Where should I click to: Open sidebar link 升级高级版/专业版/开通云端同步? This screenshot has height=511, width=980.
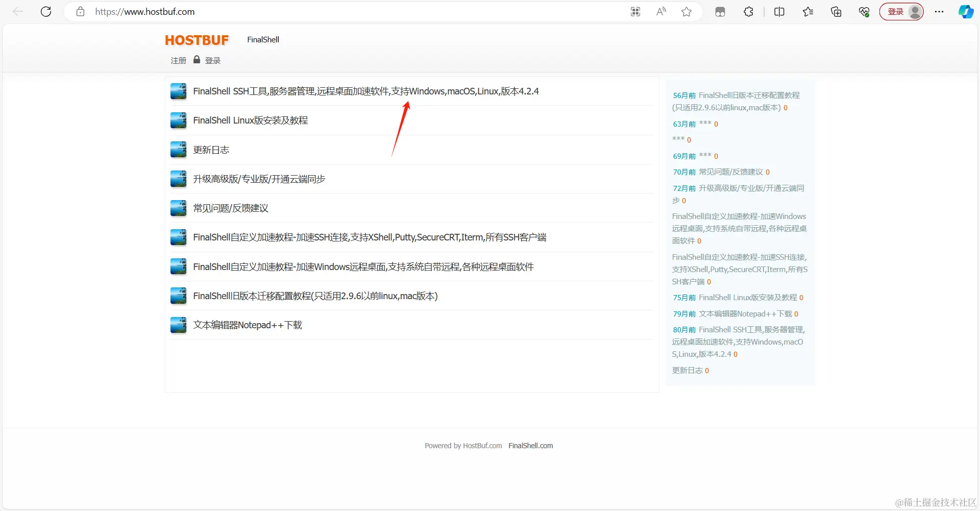[x=739, y=194]
